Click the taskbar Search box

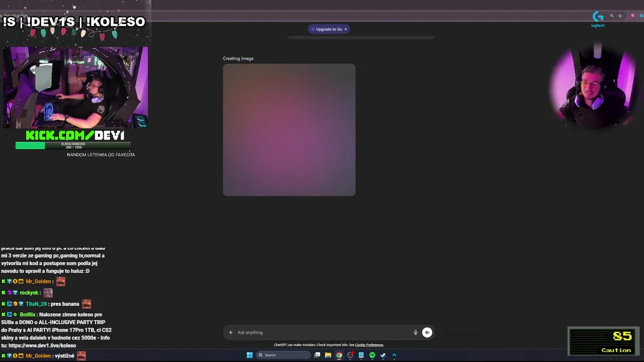[283, 355]
